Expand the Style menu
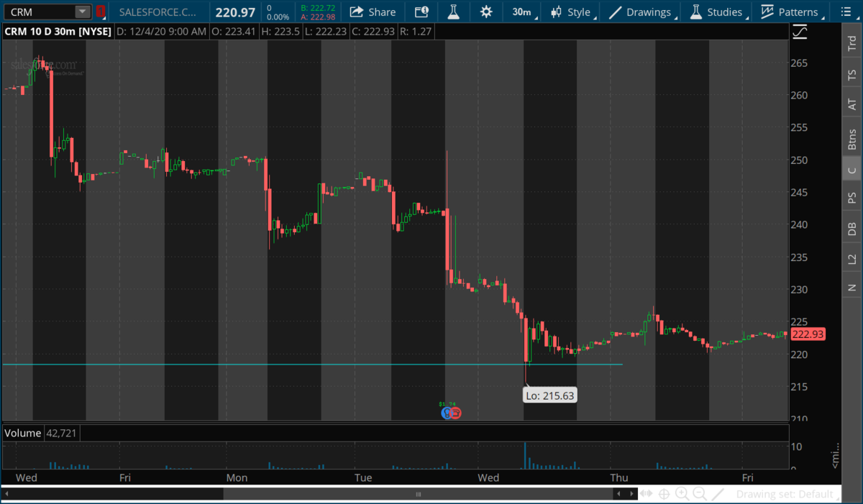Screen dimensions: 863x504 pyautogui.click(x=574, y=12)
